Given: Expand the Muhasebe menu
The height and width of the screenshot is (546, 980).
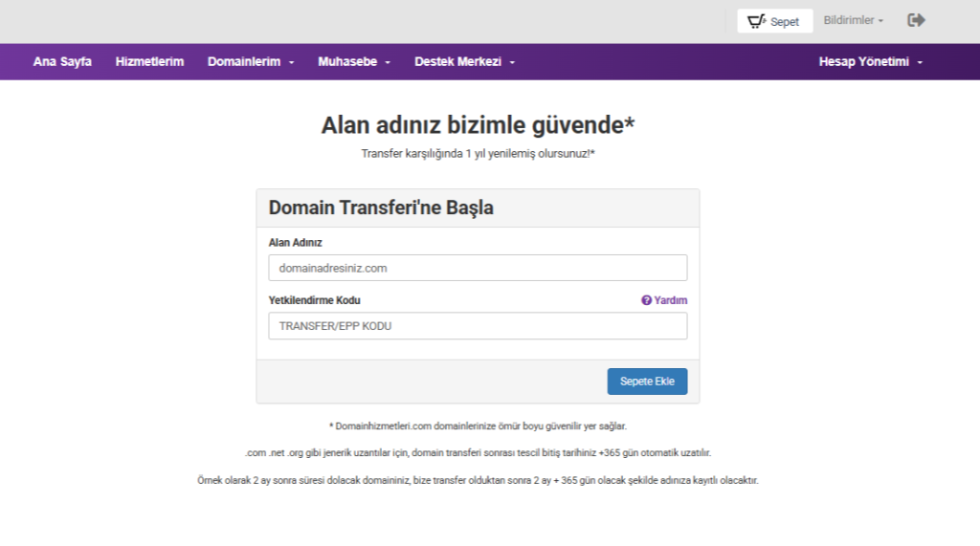Looking at the screenshot, I should (x=354, y=61).
